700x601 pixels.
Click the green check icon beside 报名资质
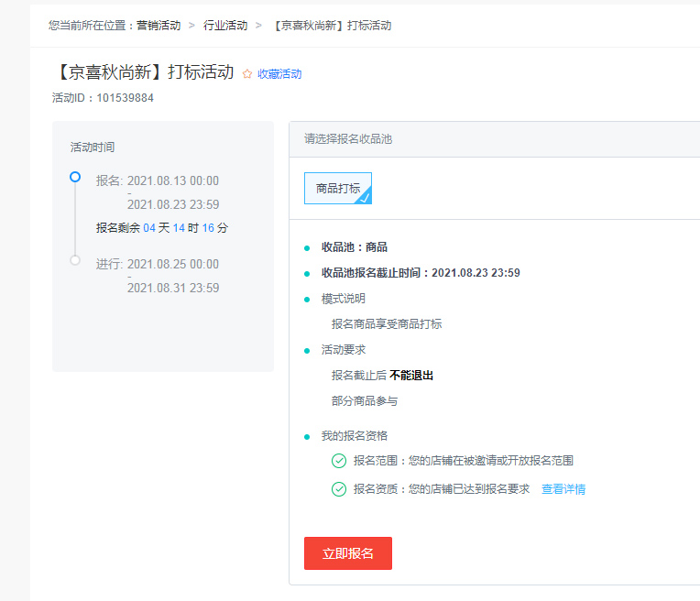tap(339, 489)
